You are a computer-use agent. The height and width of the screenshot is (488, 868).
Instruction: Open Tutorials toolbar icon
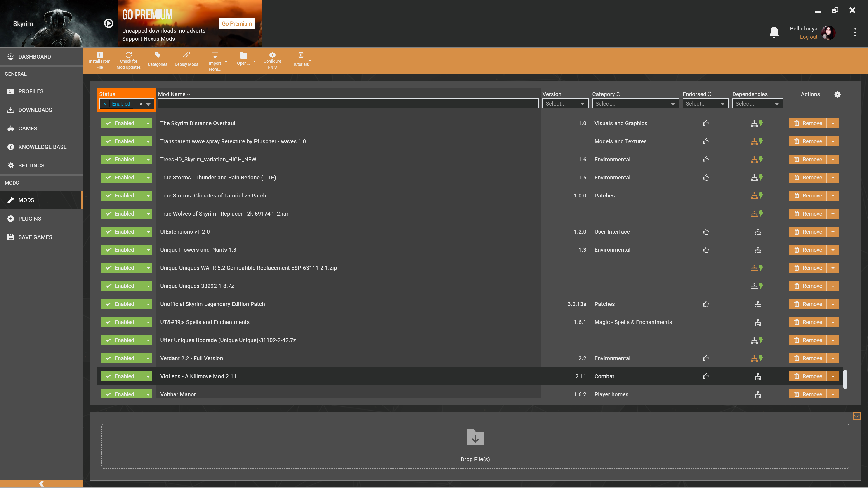(x=301, y=55)
